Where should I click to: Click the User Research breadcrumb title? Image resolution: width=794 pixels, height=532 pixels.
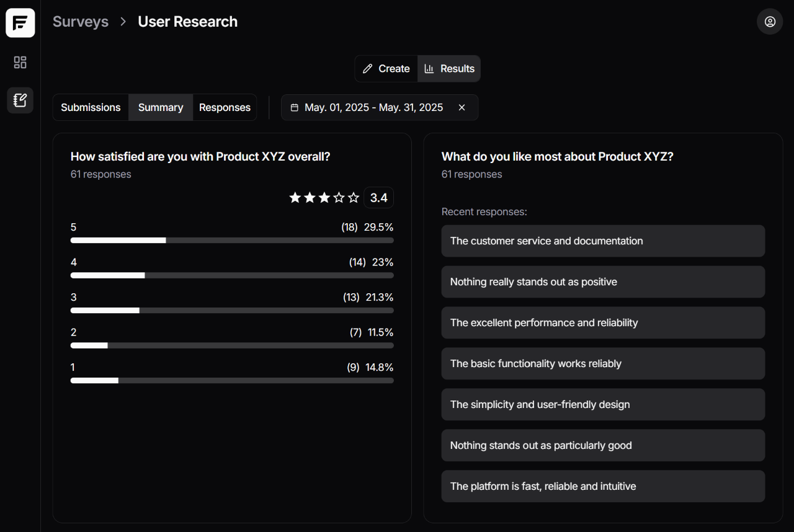tap(187, 22)
